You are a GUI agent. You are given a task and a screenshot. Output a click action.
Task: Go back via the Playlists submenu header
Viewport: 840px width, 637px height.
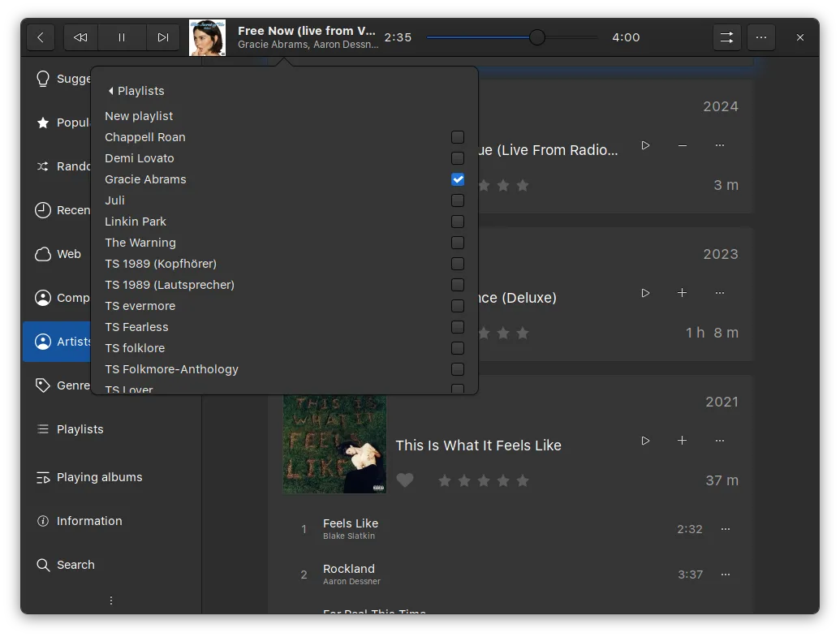click(136, 91)
